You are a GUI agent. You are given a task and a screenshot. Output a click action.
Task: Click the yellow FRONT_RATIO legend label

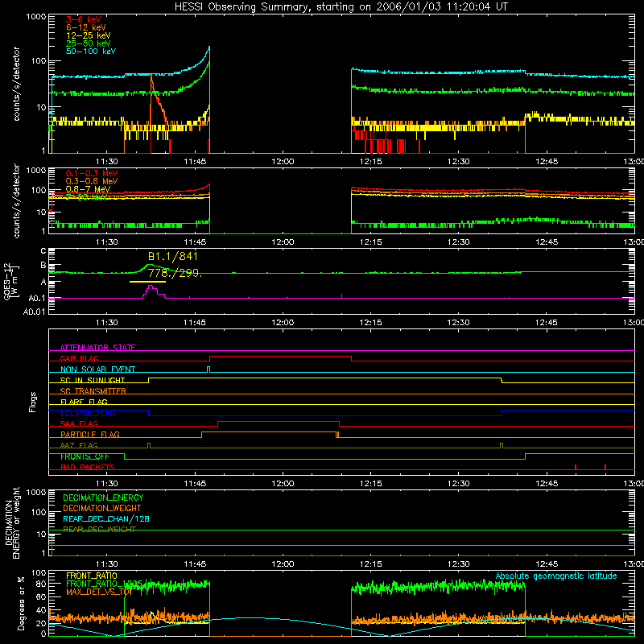click(92, 576)
